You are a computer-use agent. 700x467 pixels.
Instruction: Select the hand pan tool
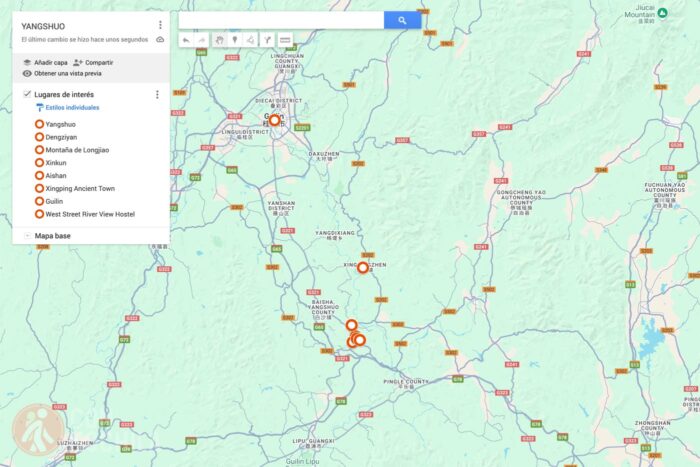[x=219, y=40]
